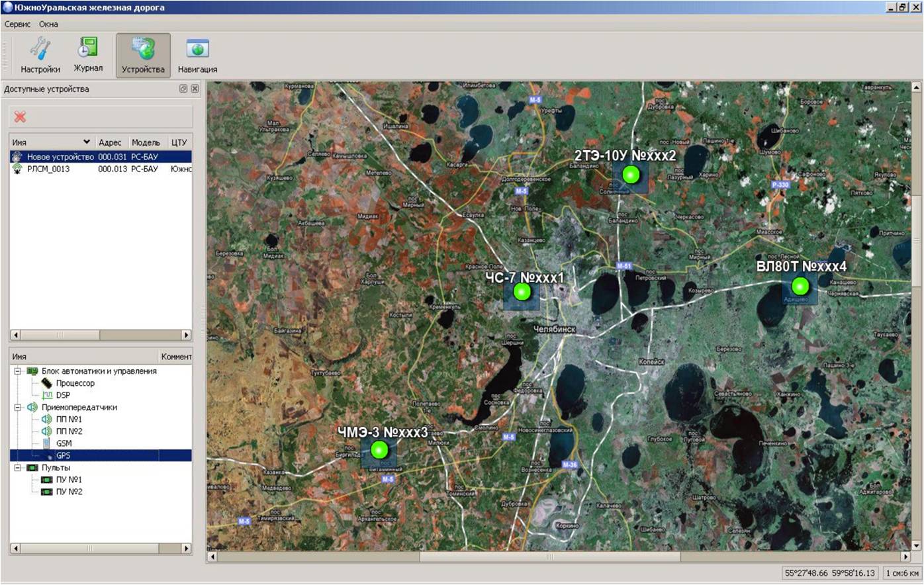This screenshot has height=585, width=924.
Task: Select the Устройства devices toolbar button
Action: pyautogui.click(x=143, y=56)
